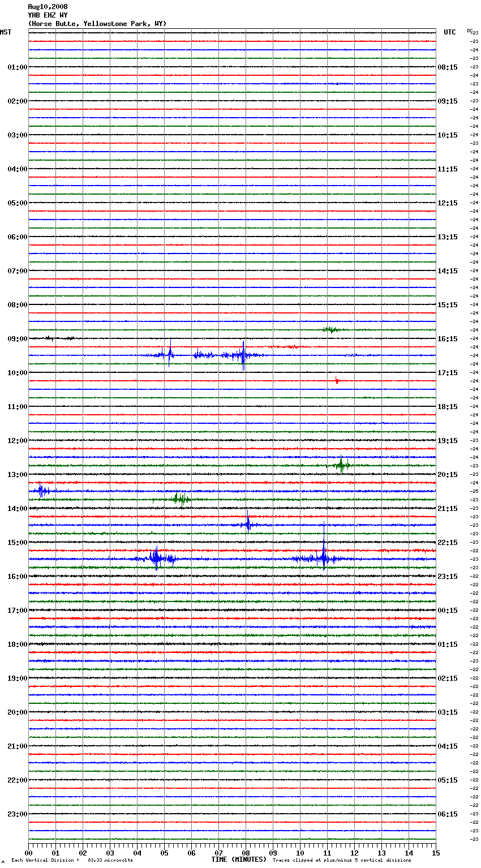481x868 pixels.
Task: Click the 14:15 UTC time label
Action: click(448, 271)
